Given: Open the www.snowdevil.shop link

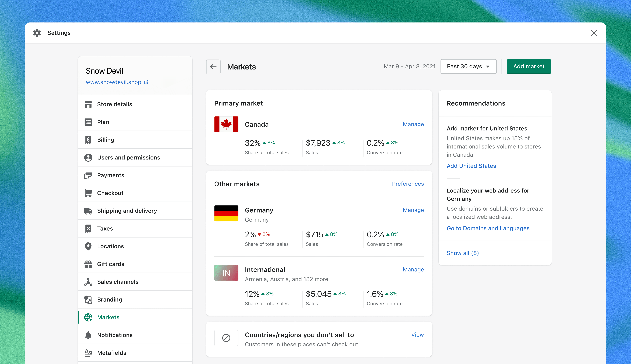Looking at the screenshot, I should pyautogui.click(x=114, y=82).
